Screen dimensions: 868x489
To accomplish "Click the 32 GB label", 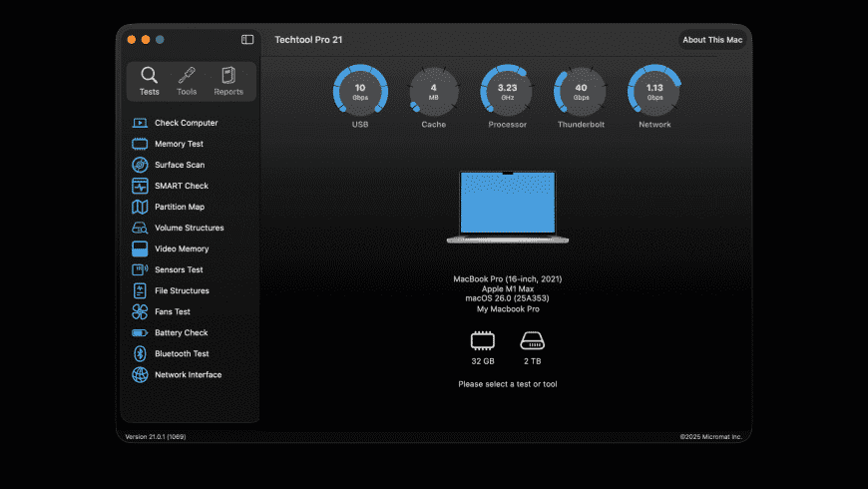I will click(x=483, y=361).
